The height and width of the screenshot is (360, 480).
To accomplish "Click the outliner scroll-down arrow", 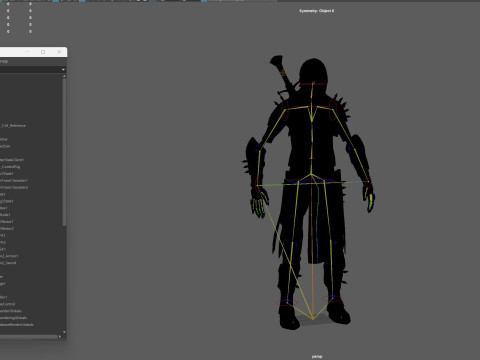I will tap(64, 332).
